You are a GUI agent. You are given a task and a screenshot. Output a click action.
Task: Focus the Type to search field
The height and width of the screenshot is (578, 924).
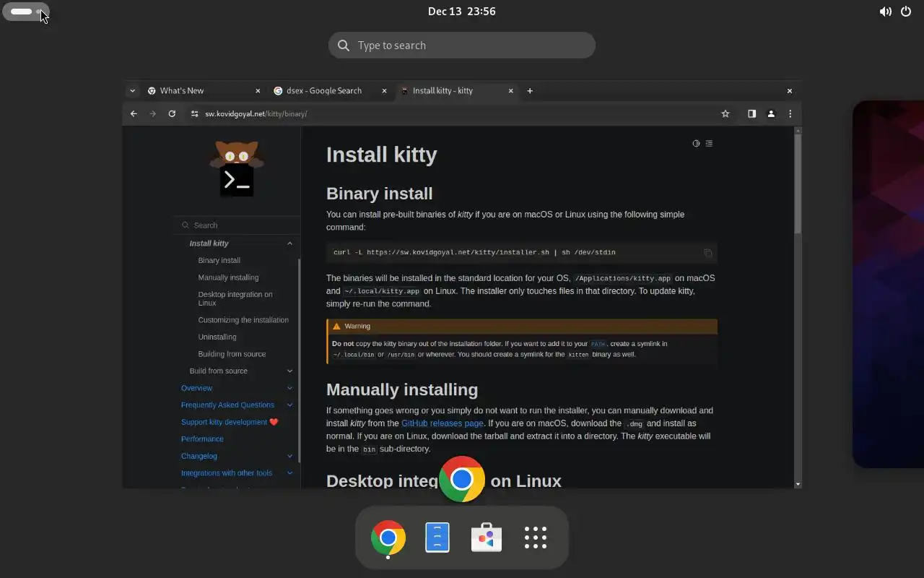click(462, 45)
